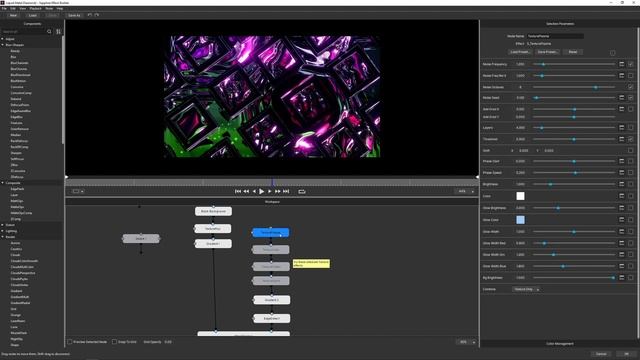Click the Save As button
The image size is (640, 360).
(x=74, y=15)
